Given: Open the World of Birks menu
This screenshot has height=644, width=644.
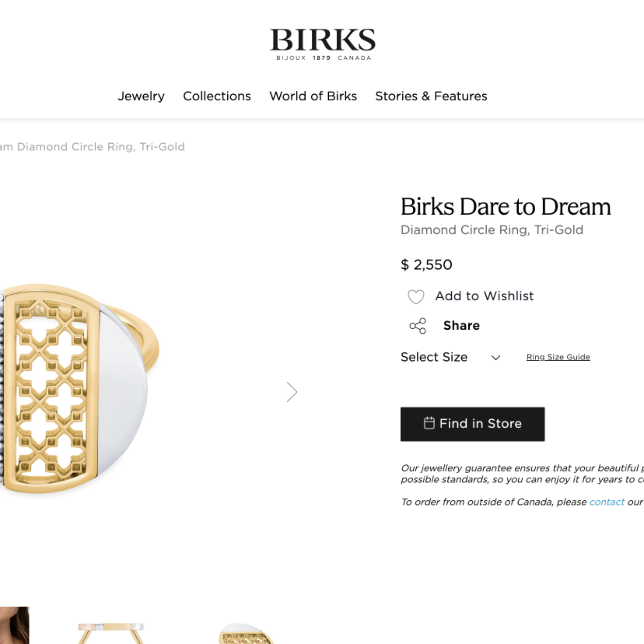Looking at the screenshot, I should (313, 96).
